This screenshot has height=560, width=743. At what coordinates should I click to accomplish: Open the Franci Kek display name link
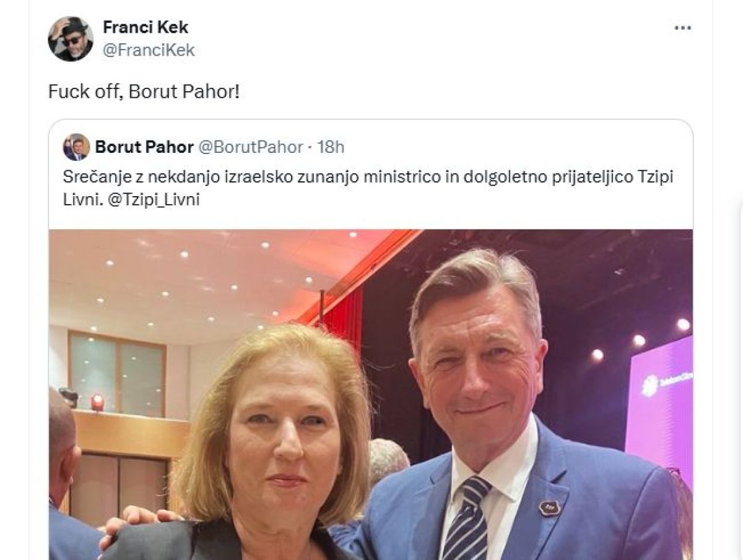pos(146,27)
